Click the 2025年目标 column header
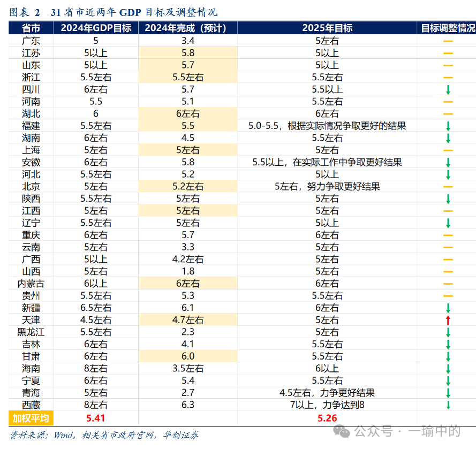 point(327,28)
